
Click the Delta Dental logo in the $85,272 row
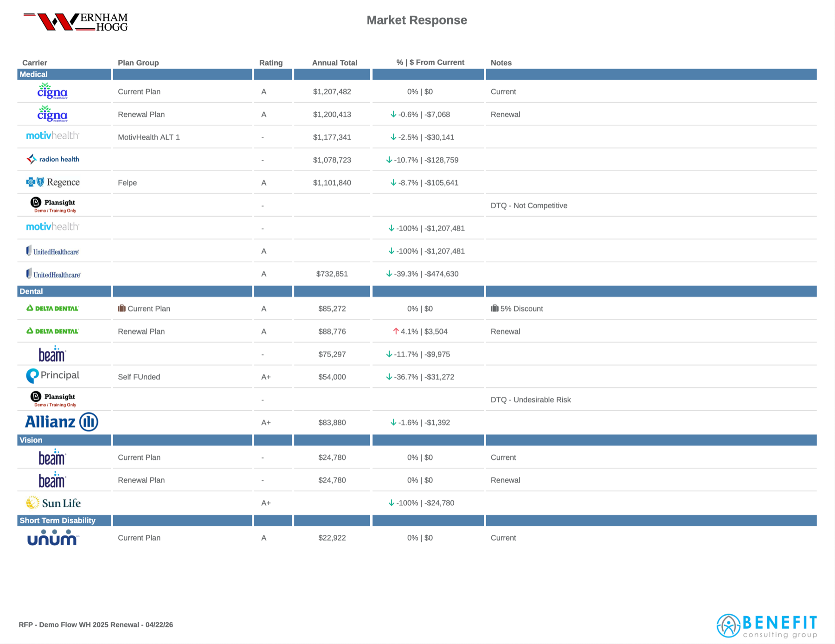52,308
